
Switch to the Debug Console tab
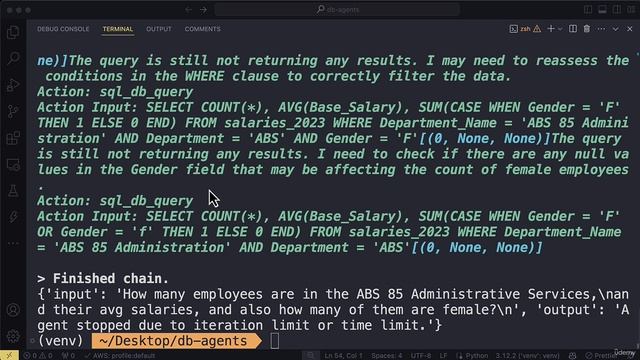(x=63, y=29)
